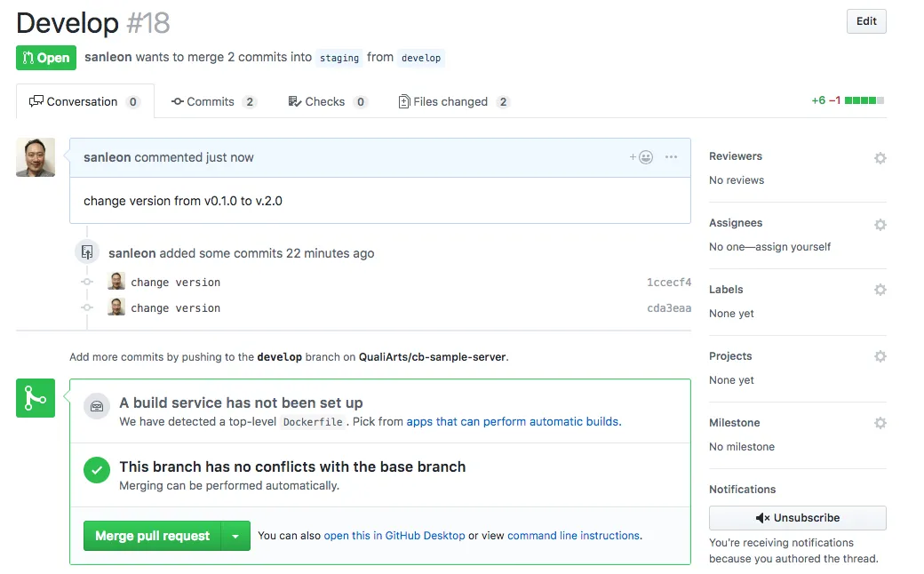
Task: Click the green diffstat bar
Action: tap(864, 101)
